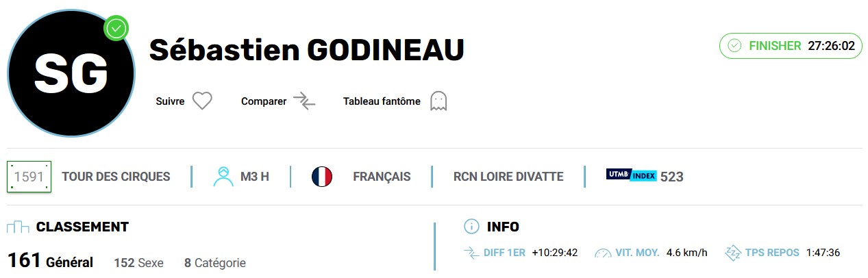
Task: Click the UTMB Index logo
Action: coord(631,175)
